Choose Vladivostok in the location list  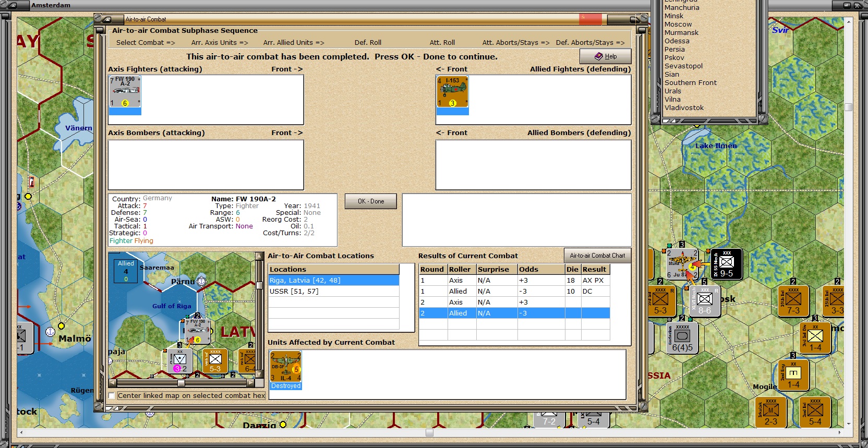(x=684, y=108)
